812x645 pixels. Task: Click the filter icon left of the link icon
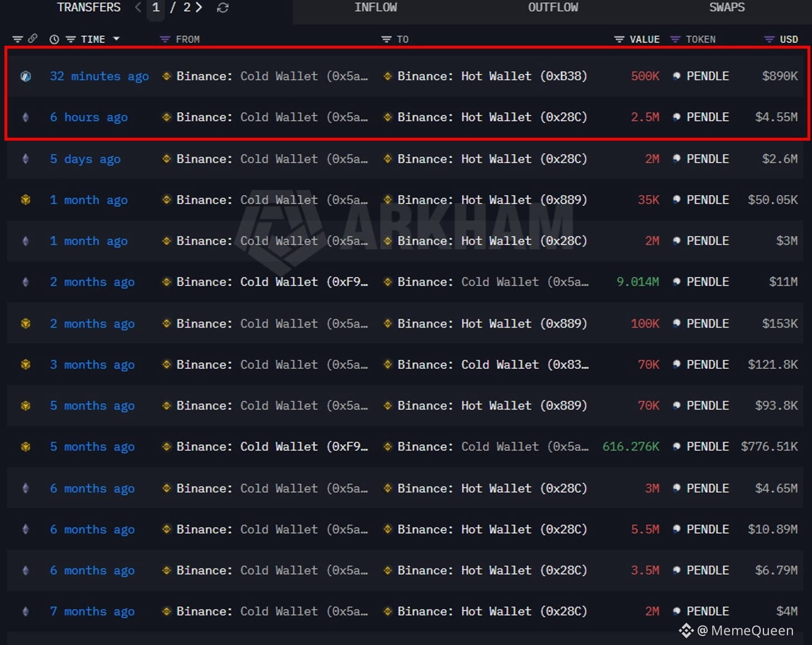[17, 40]
